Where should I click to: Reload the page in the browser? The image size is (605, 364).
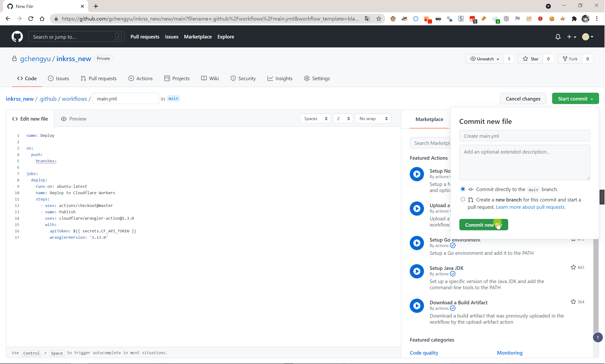(31, 19)
